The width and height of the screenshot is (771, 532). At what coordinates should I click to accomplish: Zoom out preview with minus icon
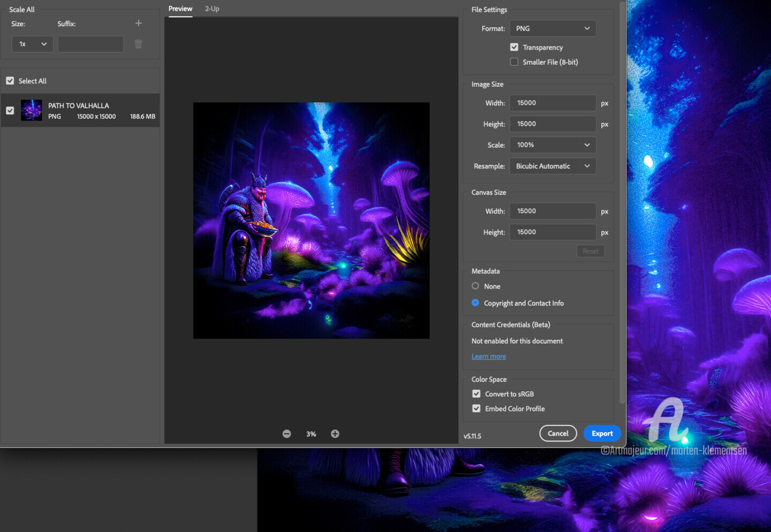point(287,434)
